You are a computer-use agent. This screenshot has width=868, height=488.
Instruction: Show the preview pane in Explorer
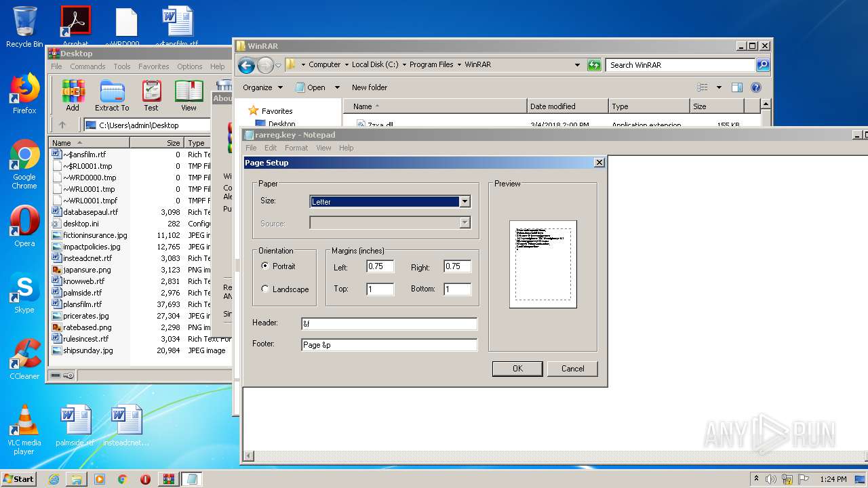pyautogui.click(x=737, y=87)
